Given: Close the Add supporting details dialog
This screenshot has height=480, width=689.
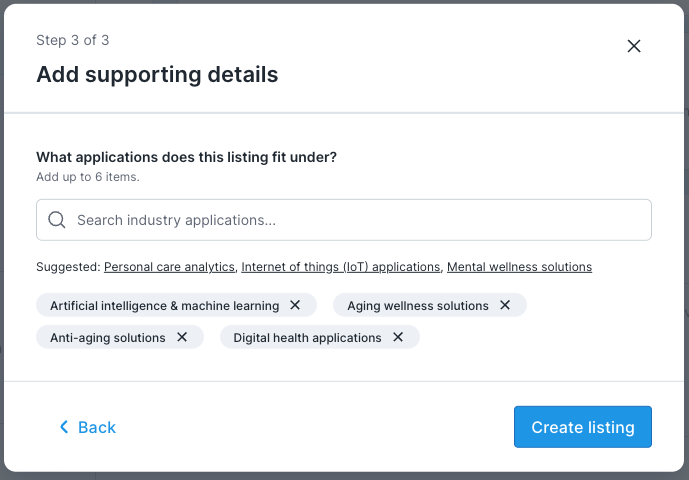Looking at the screenshot, I should [x=633, y=46].
